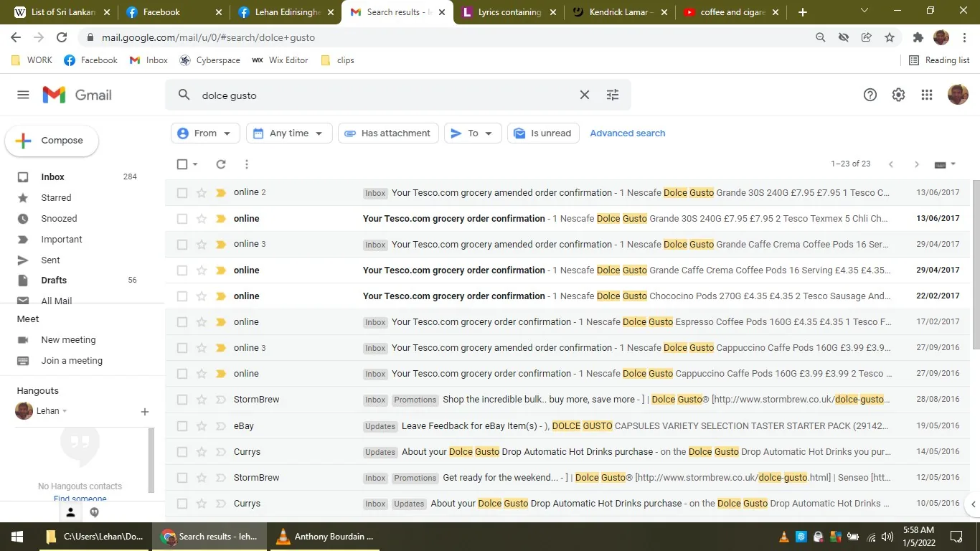Clear the dolce gusto search query
The image size is (980, 551).
584,94
